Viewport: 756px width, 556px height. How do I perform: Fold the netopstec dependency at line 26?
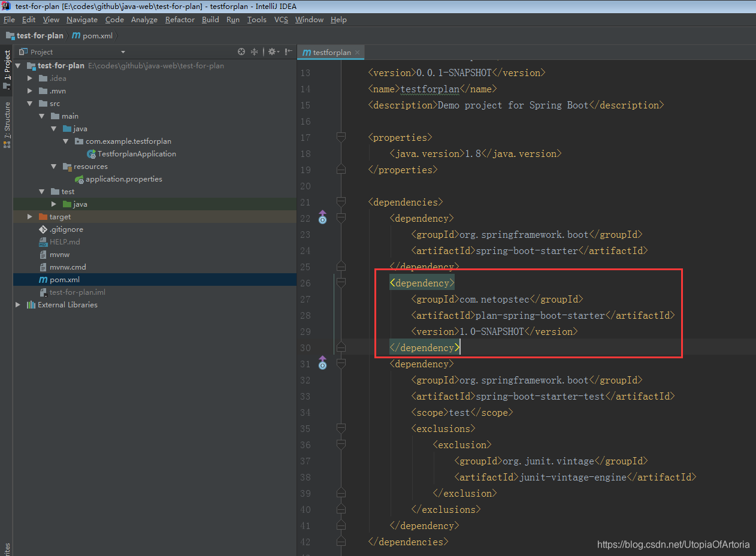pyautogui.click(x=341, y=283)
